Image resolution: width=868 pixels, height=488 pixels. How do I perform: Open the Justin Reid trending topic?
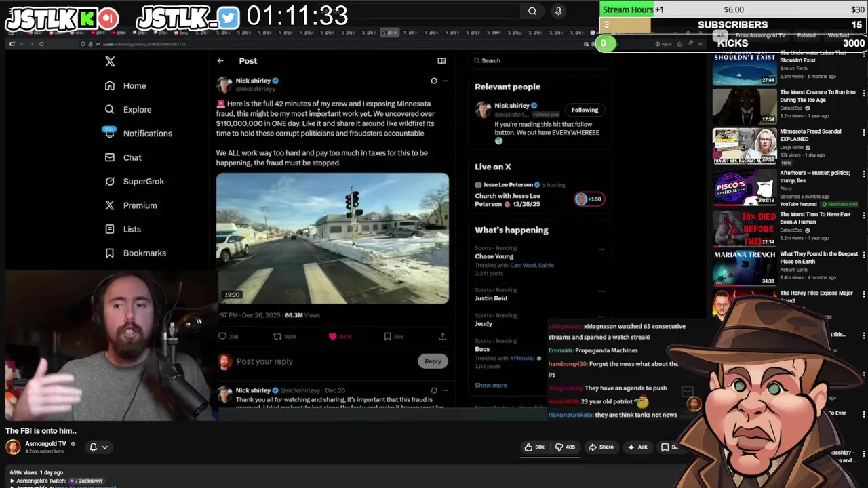point(491,298)
